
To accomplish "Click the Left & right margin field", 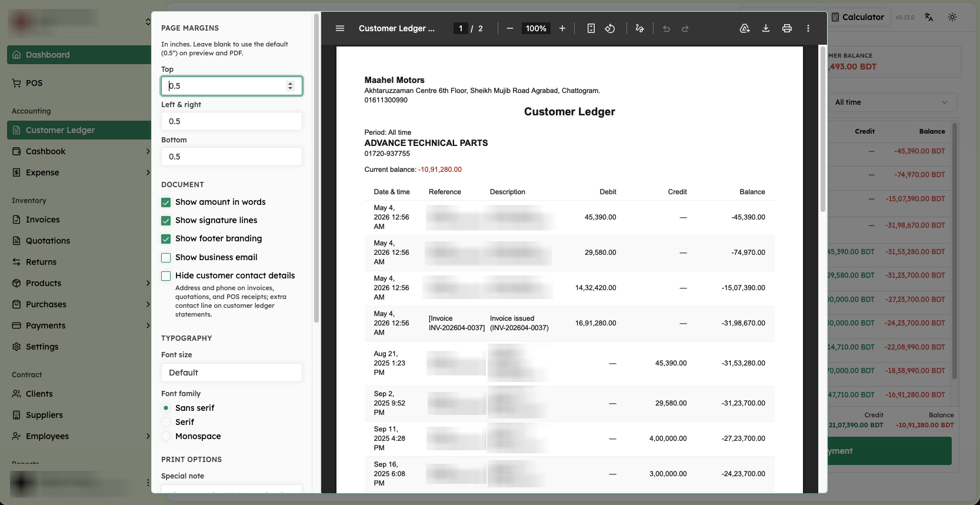I will pos(232,121).
